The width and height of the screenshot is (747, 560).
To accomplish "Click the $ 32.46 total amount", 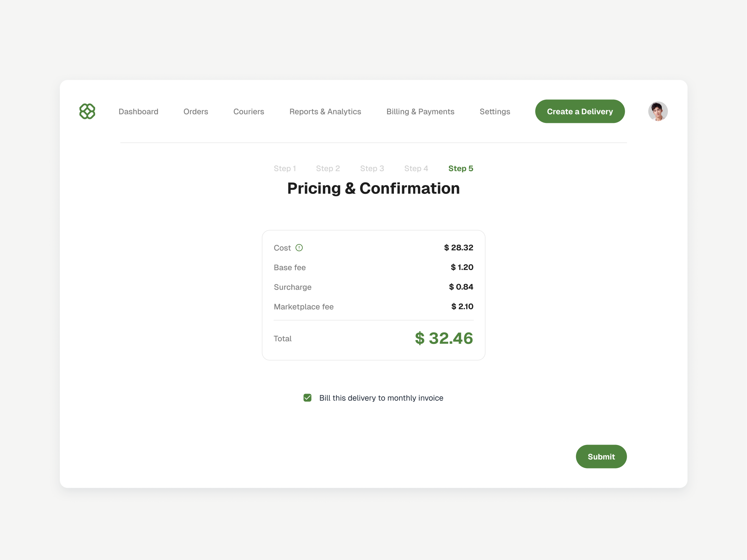I will 443,338.
